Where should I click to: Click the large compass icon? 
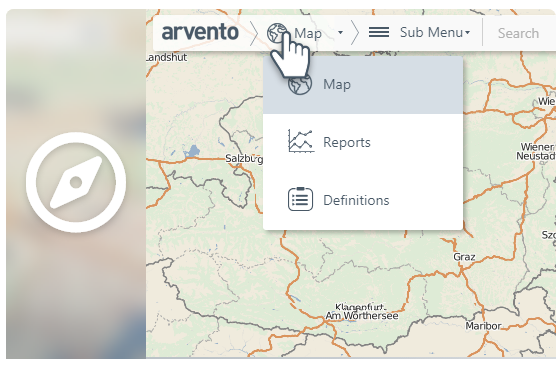point(76,182)
